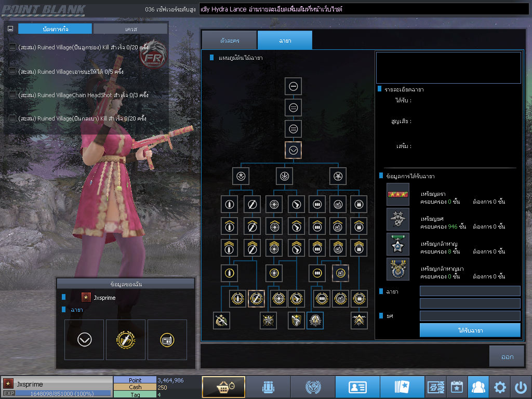The width and height of the screenshot is (532, 399).
Task: Select the starburst branch title icon
Action: (x=338, y=176)
